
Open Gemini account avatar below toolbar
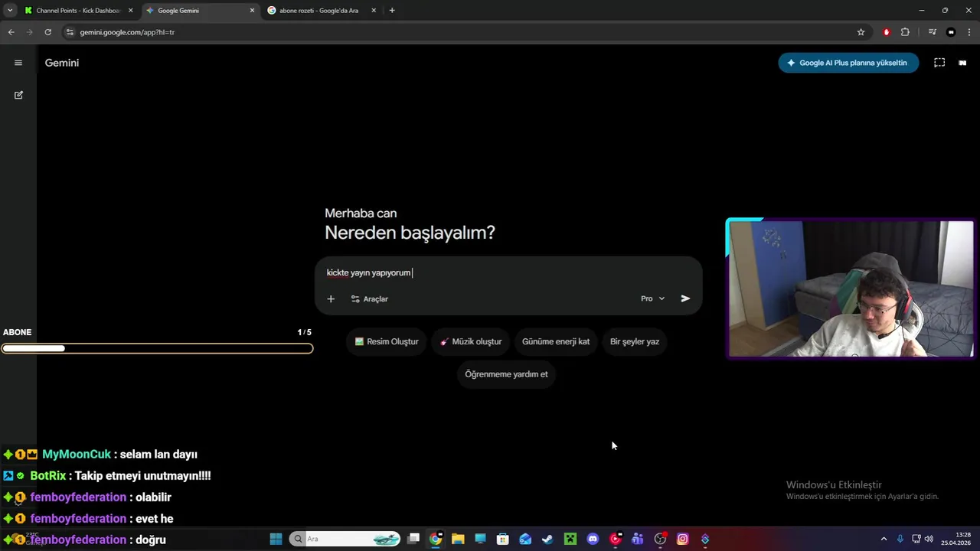click(962, 63)
